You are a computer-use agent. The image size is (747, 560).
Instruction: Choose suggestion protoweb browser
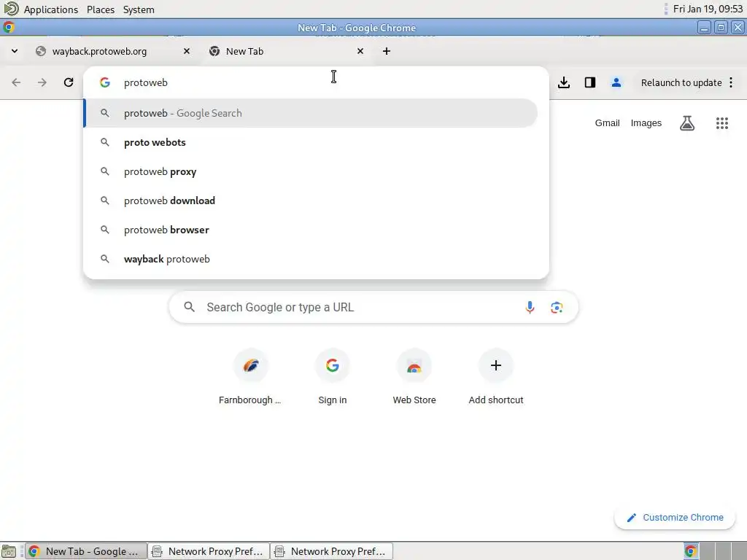311,230
